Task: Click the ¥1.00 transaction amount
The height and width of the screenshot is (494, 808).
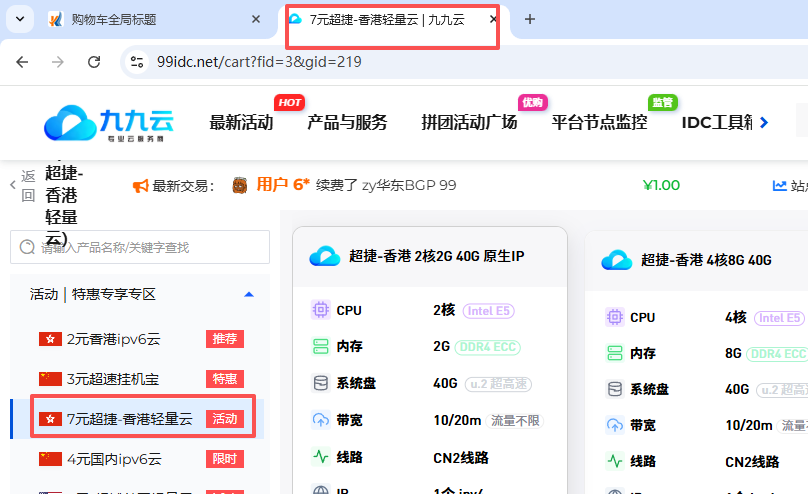Action: point(661,185)
